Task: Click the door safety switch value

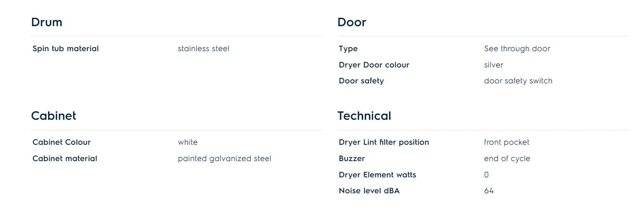Action: (518, 81)
